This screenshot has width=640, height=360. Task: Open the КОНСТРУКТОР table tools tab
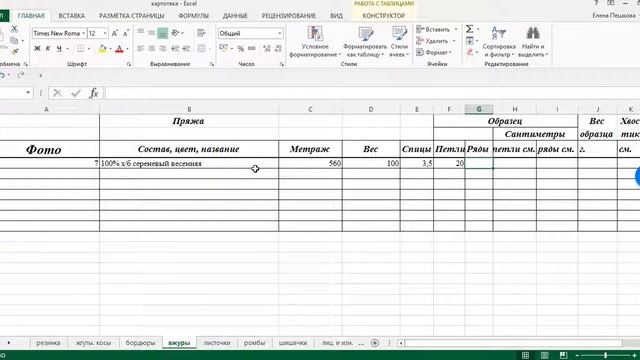[384, 16]
